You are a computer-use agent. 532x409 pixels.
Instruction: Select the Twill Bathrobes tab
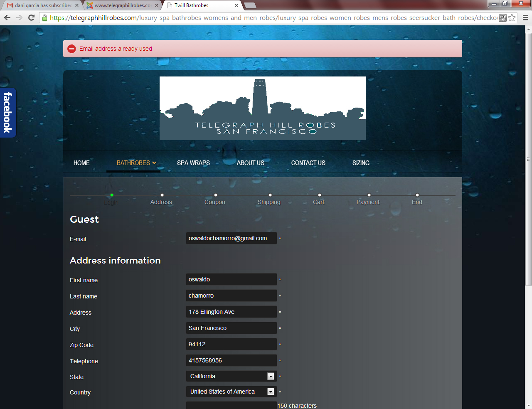(202, 5)
